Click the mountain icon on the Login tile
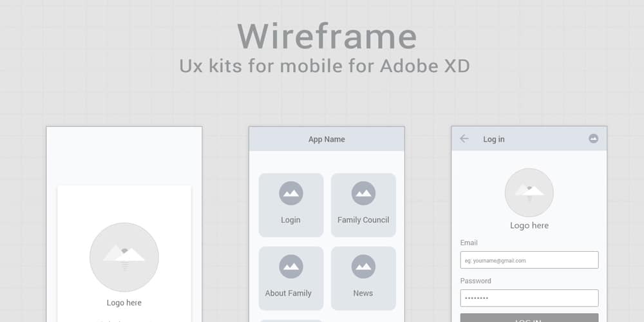644x322 pixels. point(291,193)
